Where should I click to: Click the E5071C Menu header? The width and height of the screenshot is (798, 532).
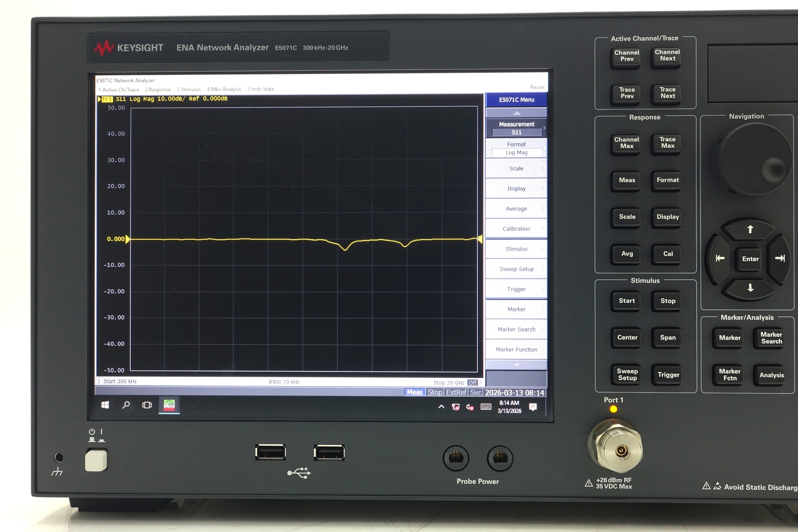(x=516, y=100)
